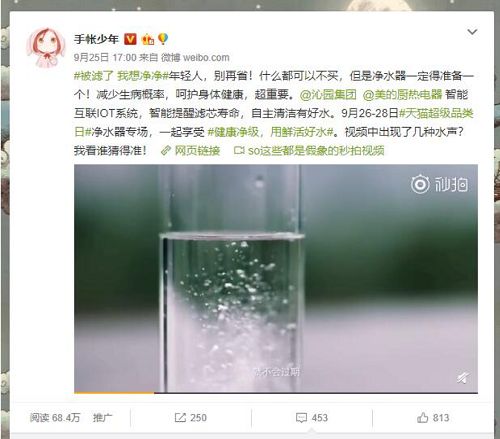Viewport: 500px width, 439px height.
Task: Open the so这些都是假象的秒拍视频 video link
Action: click(309, 151)
